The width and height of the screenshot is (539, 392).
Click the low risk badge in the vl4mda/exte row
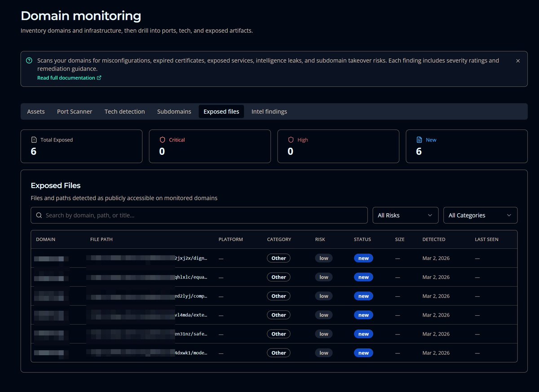(x=324, y=315)
